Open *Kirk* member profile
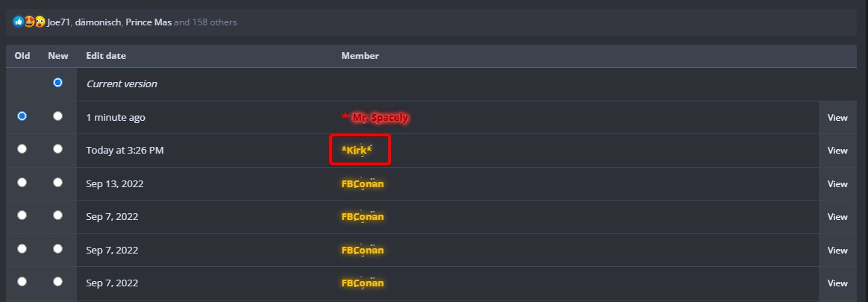 357,151
